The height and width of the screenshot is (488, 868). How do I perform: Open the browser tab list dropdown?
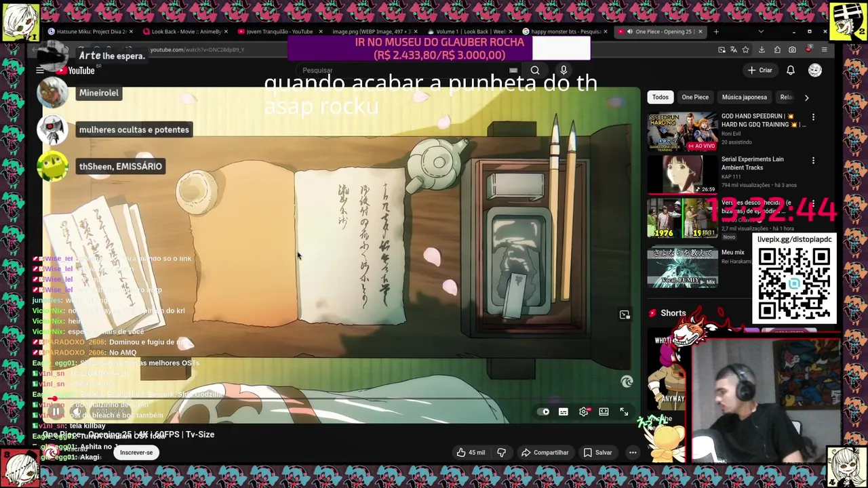(760, 31)
